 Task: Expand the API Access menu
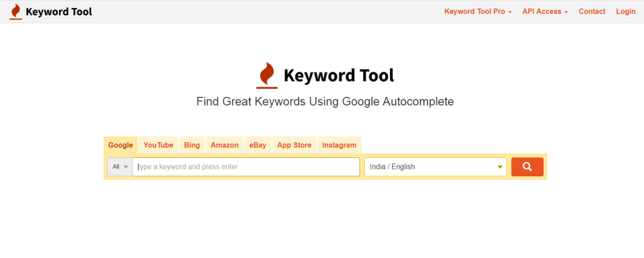click(x=545, y=11)
